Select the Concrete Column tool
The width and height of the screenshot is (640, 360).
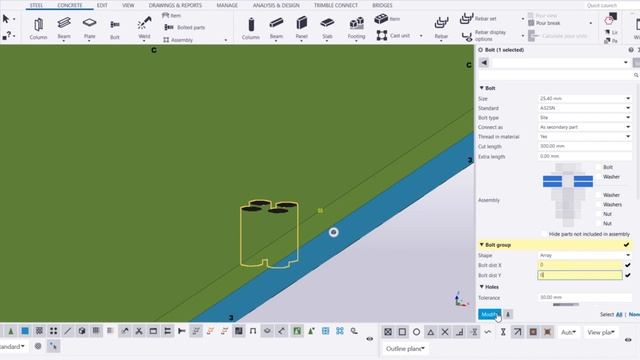[251, 28]
